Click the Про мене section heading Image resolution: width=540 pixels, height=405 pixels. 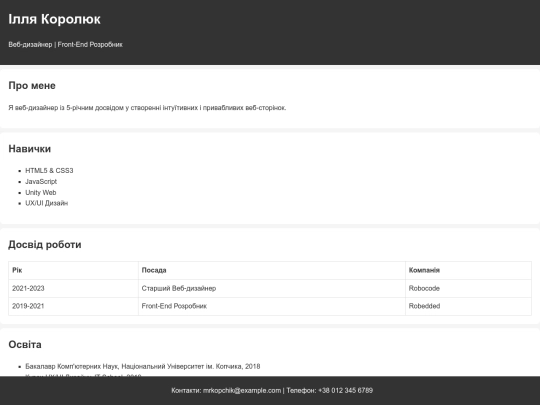(x=32, y=86)
